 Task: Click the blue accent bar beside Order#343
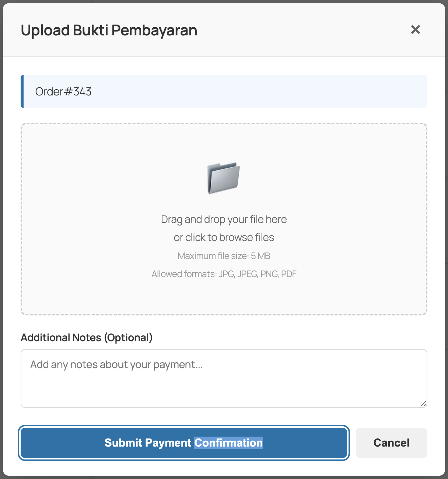coord(22,91)
